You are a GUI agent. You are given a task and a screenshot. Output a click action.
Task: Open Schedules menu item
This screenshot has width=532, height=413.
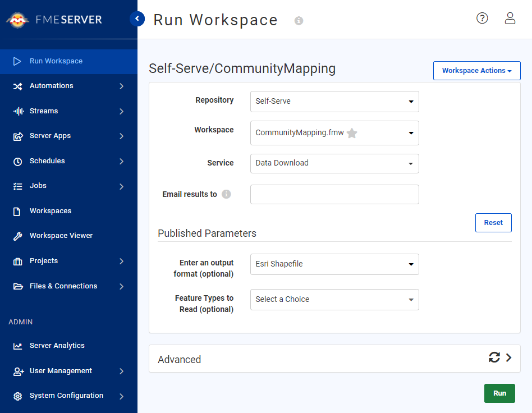[68, 161]
